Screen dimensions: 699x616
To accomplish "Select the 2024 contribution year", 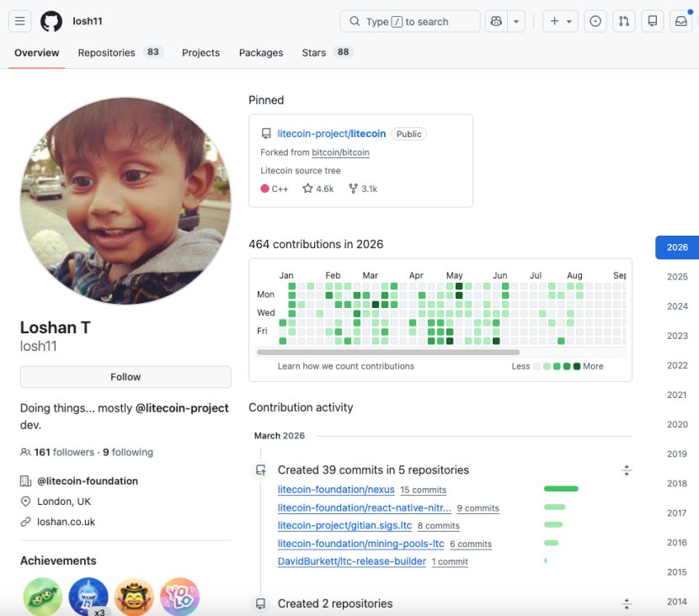I will click(677, 306).
